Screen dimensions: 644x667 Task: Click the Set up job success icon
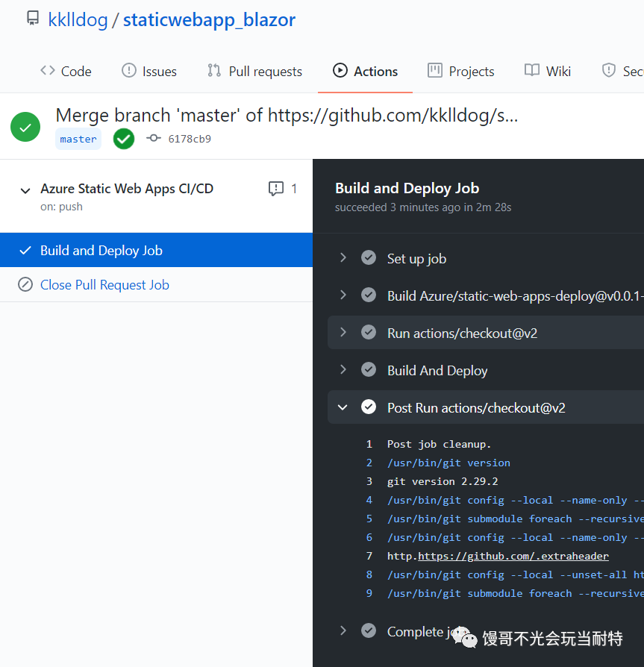(x=369, y=257)
